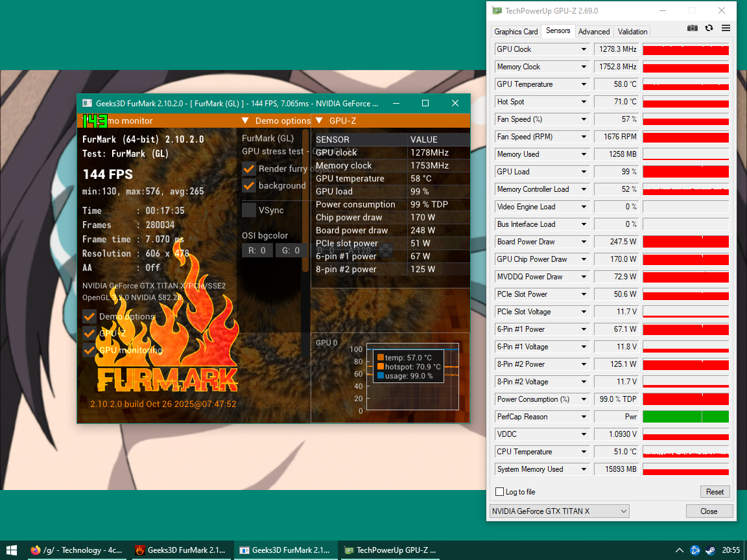The width and height of the screenshot is (747, 560).
Task: Toggle Demo options checkbox in FurMark
Action: tap(89, 316)
